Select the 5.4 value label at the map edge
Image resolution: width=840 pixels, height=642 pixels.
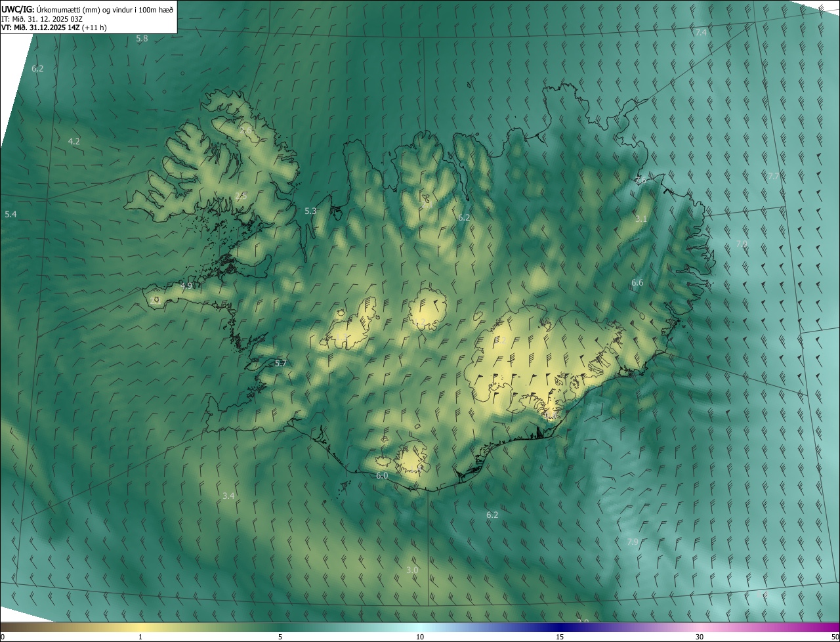10,215
